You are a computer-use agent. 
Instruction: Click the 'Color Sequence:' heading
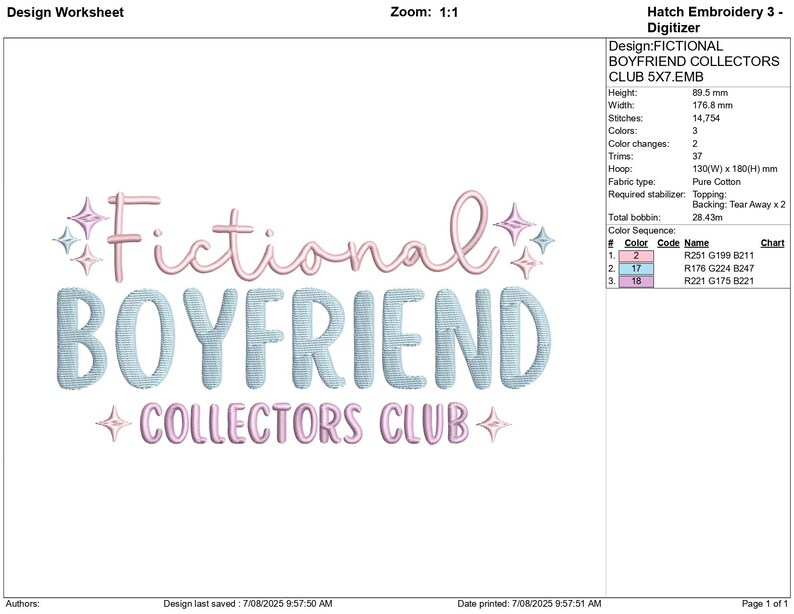pos(642,231)
